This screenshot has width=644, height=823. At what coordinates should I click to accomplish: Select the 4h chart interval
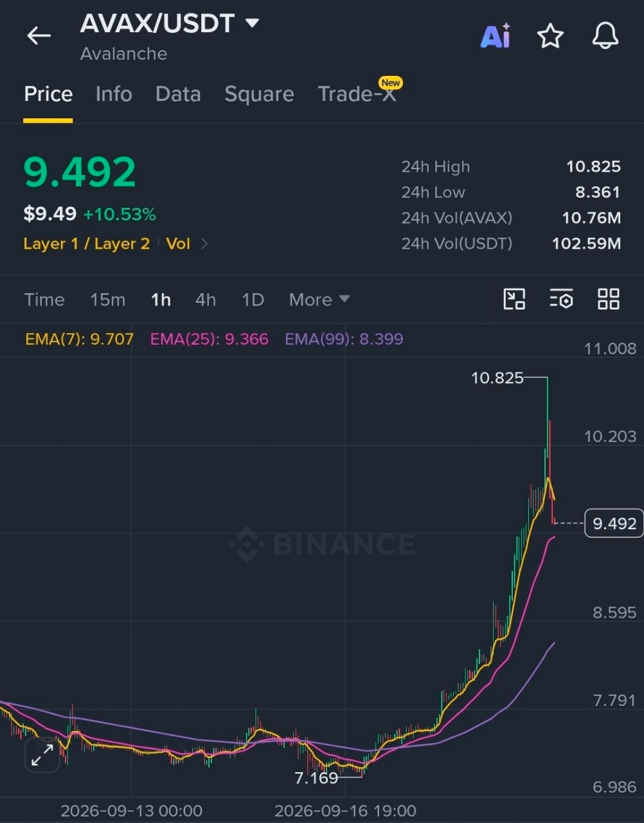coord(206,300)
